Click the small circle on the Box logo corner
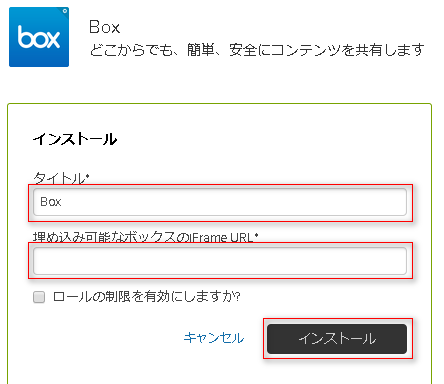 coord(65,11)
